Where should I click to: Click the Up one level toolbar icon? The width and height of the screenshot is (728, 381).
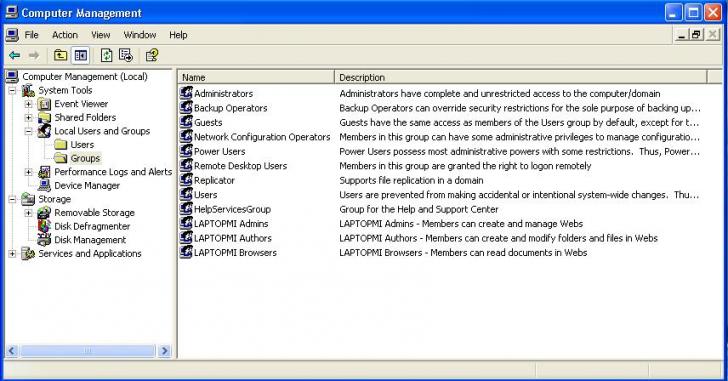[60, 56]
